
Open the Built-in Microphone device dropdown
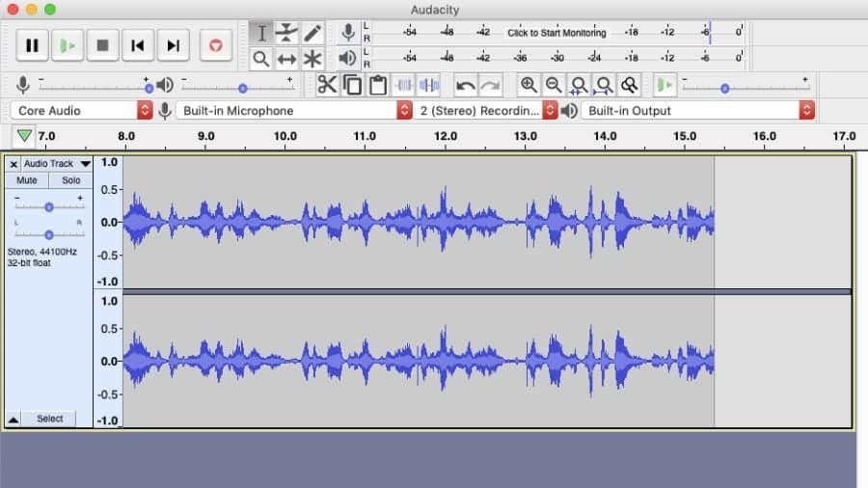294,110
